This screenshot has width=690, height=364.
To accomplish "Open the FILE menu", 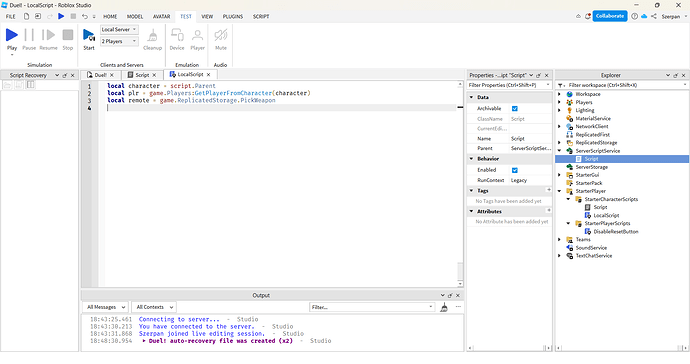I will point(11,16).
